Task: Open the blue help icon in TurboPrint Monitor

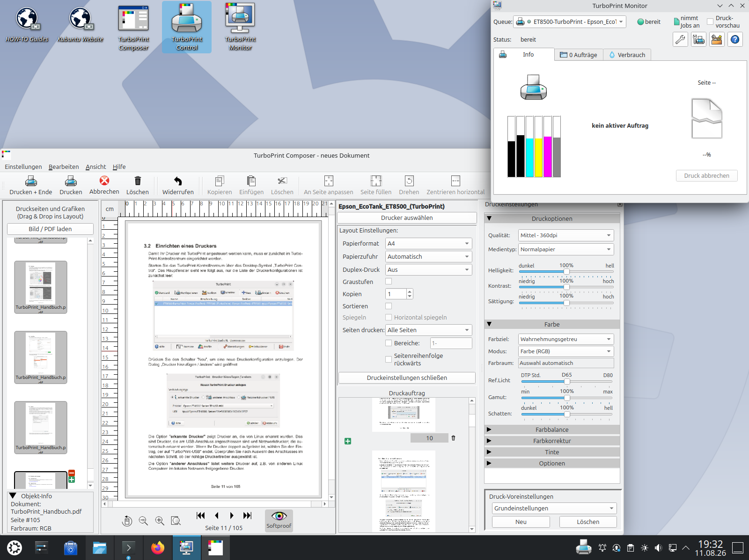Action: pos(735,39)
